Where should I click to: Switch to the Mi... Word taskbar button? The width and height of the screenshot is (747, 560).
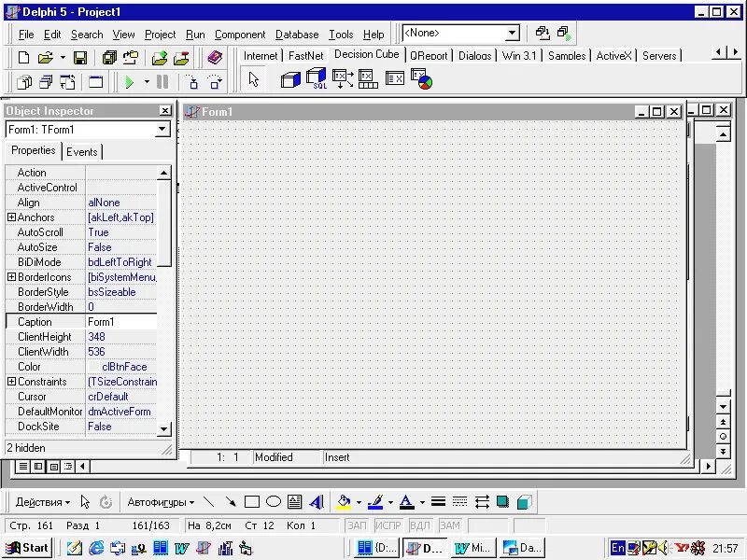coord(472,548)
